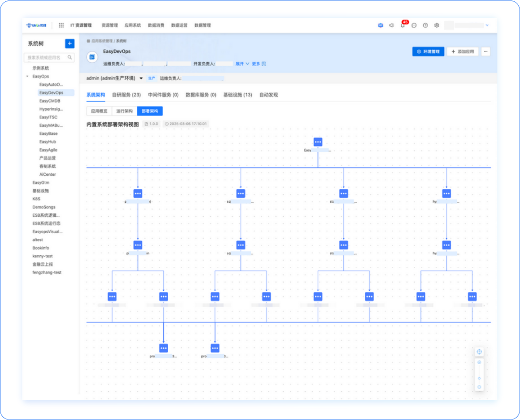Viewport: 520px width, 420px height.
Task: Switch to 基础设施 (13) tab
Action: coord(238,95)
